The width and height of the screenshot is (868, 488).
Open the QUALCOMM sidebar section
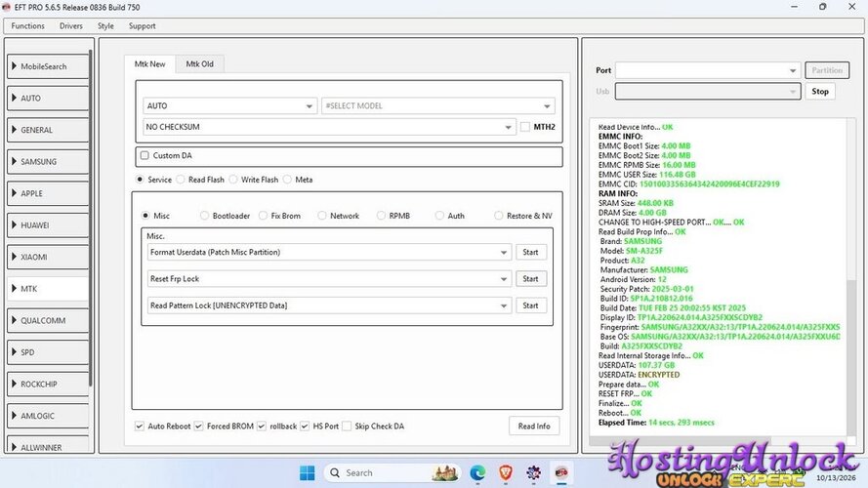[48, 320]
